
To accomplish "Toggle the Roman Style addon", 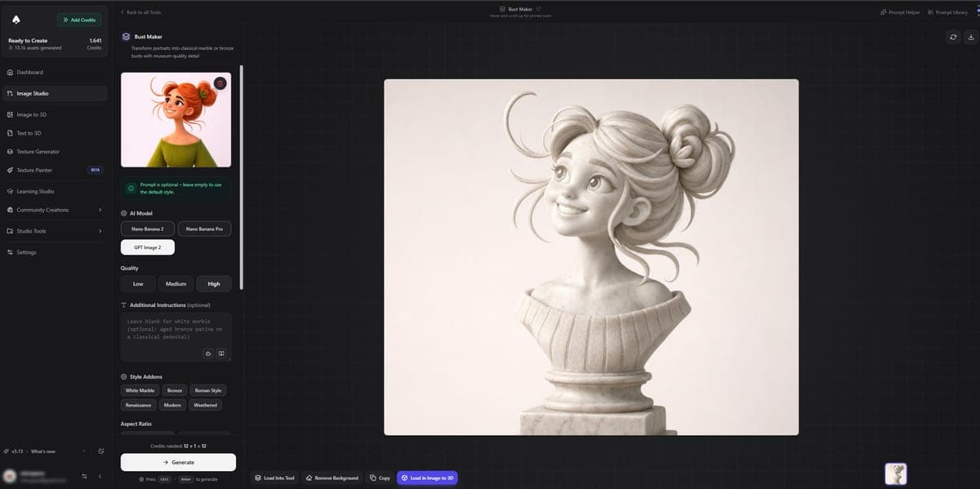I will (208, 390).
